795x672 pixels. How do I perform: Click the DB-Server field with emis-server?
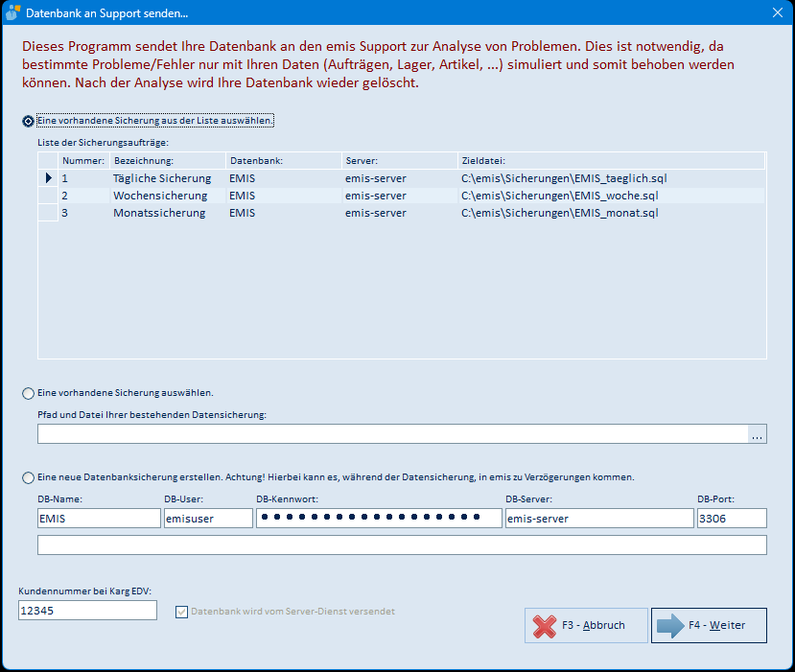pos(599,519)
